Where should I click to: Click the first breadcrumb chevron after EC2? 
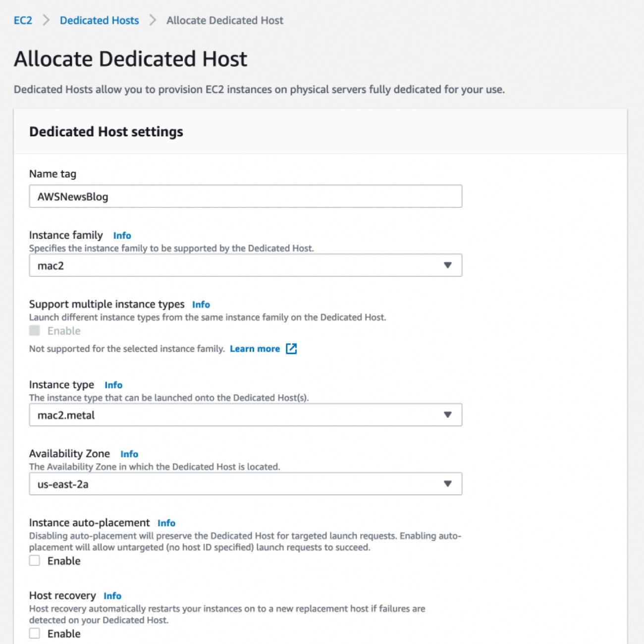[x=46, y=20]
